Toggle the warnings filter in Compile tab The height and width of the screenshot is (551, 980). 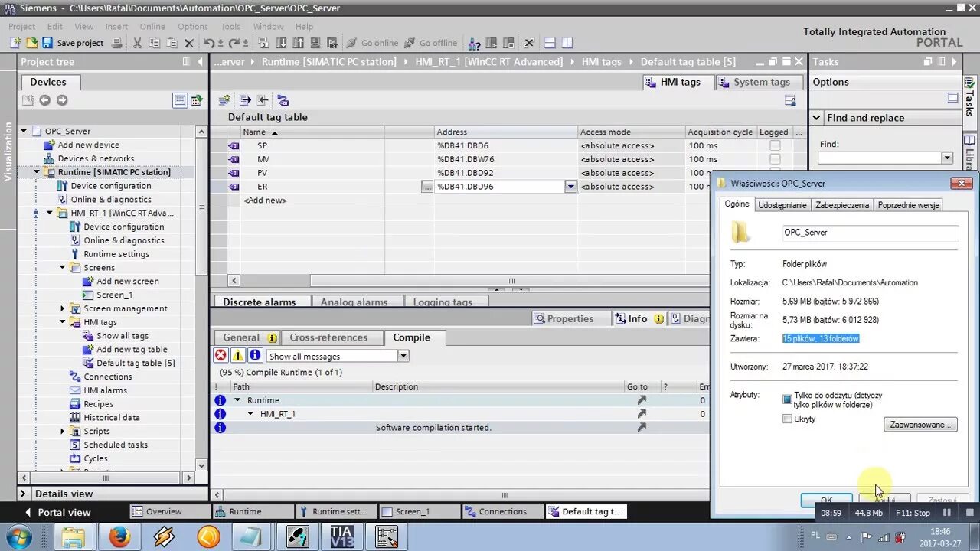238,356
